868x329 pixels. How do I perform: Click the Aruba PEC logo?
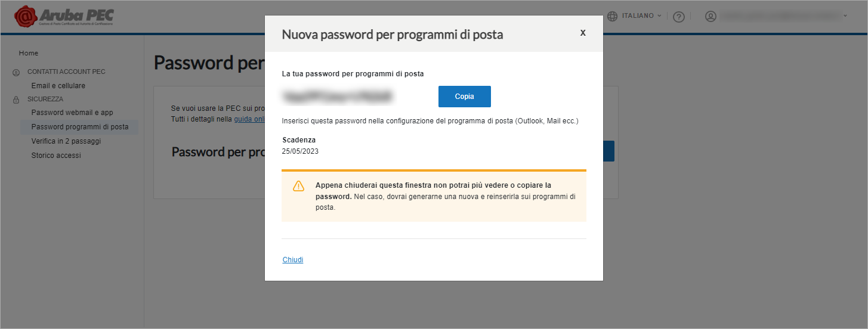coord(64,16)
